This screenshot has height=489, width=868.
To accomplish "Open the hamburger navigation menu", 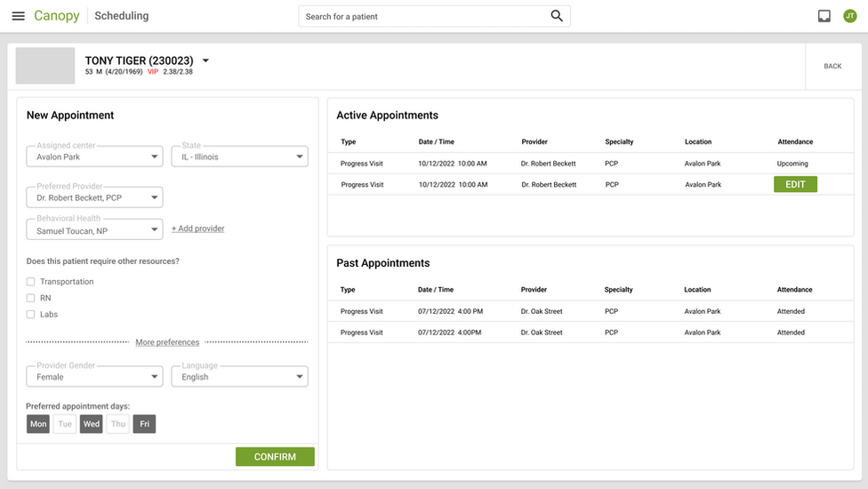I will [18, 16].
